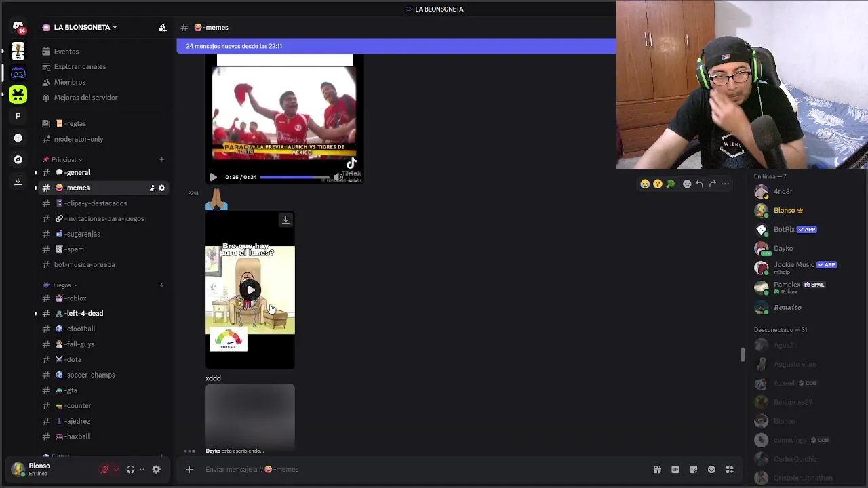Open microphone input options dropdown arrow
Image resolution: width=868 pixels, height=488 pixels.
[x=116, y=470]
